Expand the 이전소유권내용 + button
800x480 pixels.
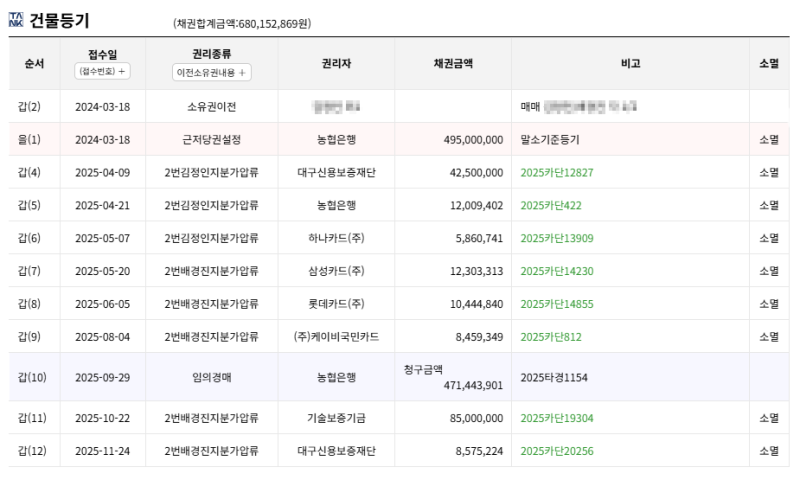[x=211, y=72]
